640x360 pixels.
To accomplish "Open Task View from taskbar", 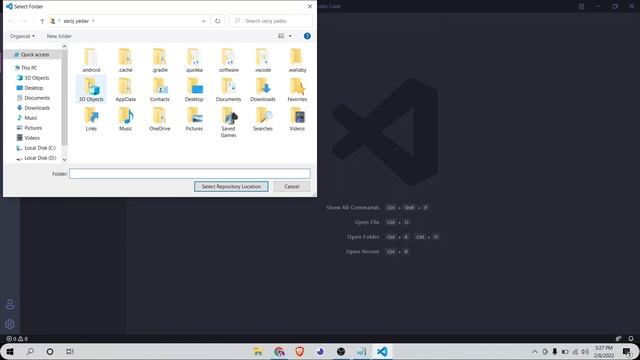I will click(70, 351).
